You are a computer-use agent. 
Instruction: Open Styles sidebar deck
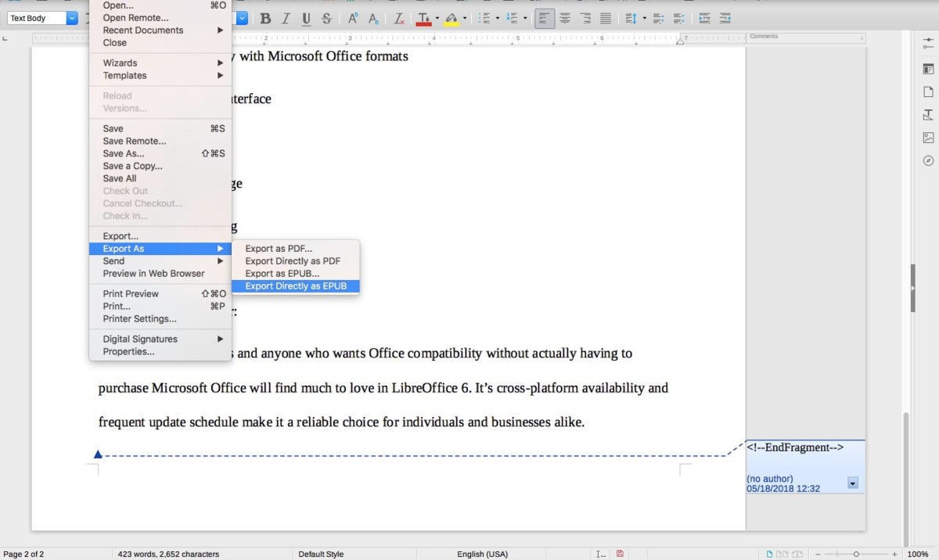(928, 114)
